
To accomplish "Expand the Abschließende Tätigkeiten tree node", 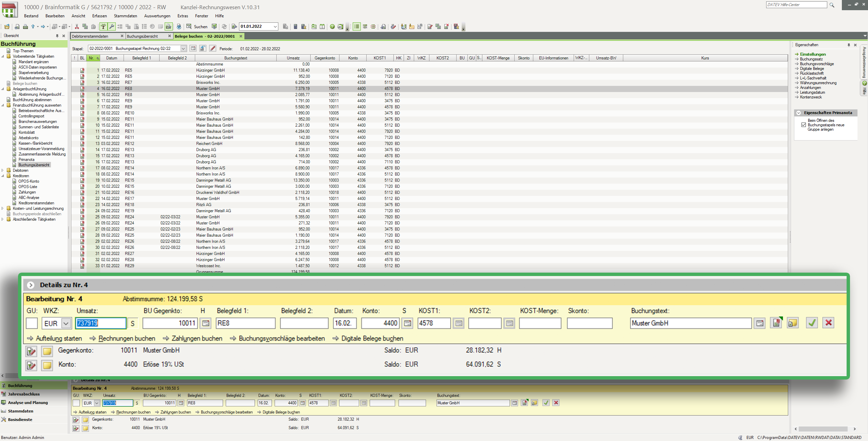I will [3, 219].
